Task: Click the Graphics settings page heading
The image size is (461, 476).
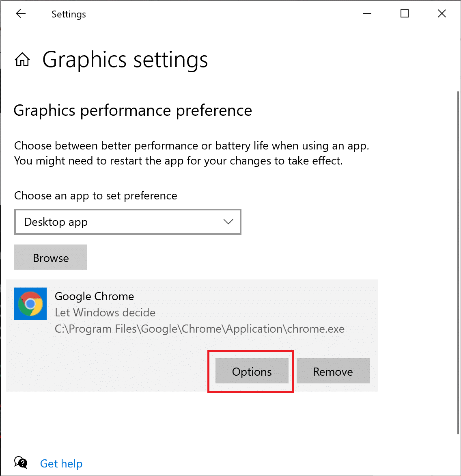Action: click(125, 60)
